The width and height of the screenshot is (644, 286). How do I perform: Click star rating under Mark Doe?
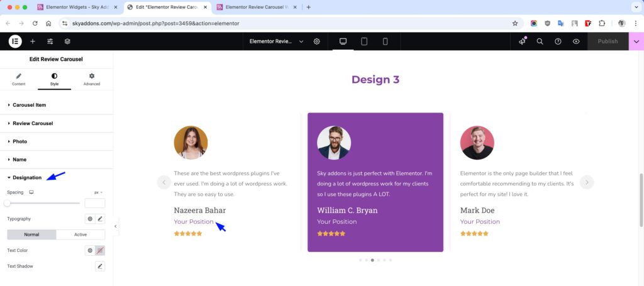474,233
